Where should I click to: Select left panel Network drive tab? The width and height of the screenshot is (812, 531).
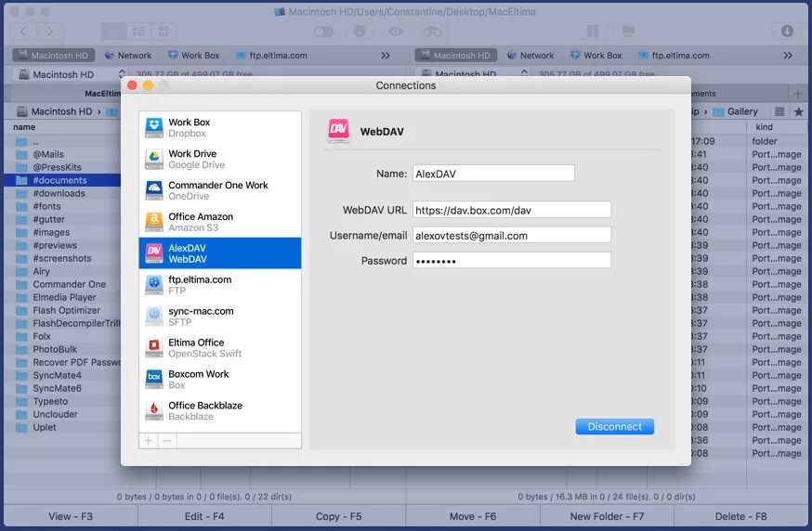[x=128, y=56]
